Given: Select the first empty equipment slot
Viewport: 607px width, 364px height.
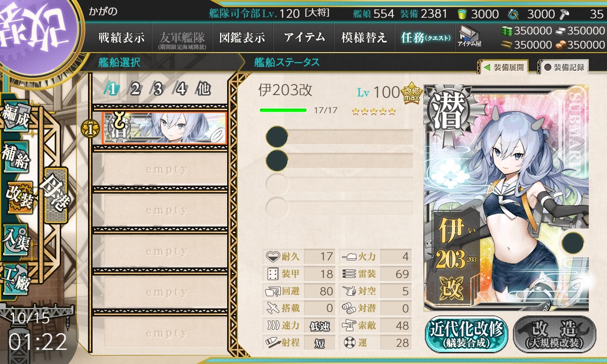Looking at the screenshot, I should click(339, 137).
